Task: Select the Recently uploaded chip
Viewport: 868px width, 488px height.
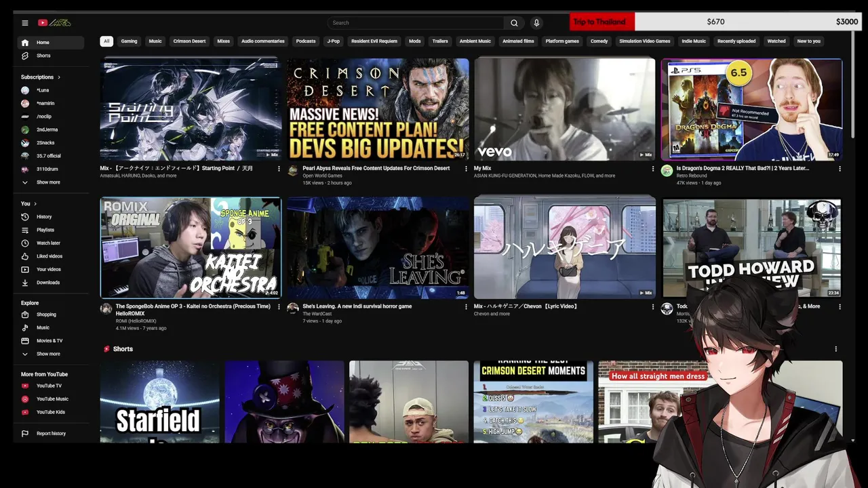Action: 736,41
